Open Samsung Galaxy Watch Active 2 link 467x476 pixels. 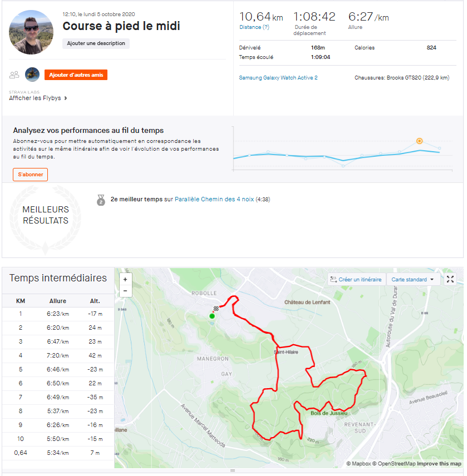(x=278, y=78)
